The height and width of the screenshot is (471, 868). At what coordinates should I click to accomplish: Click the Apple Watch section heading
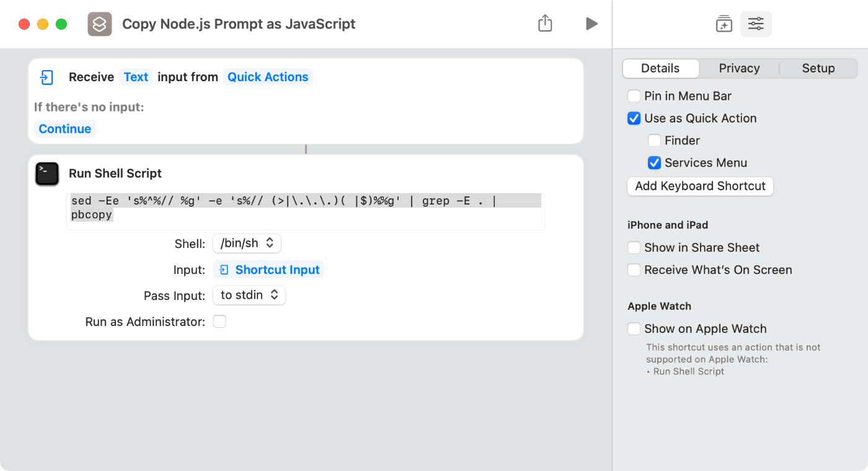tap(659, 306)
